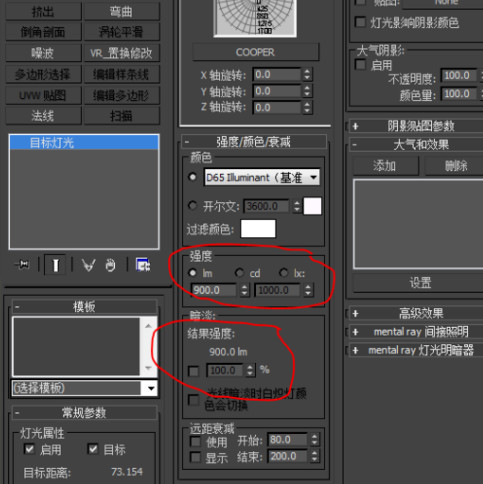Click the far attenuation 开始 field
The width and height of the screenshot is (483, 484).
(x=288, y=440)
